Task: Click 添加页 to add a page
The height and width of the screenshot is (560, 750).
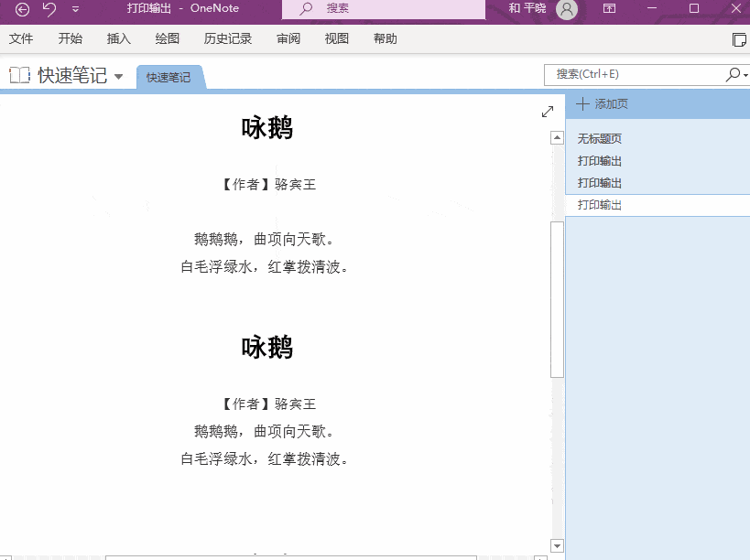Action: (x=603, y=104)
